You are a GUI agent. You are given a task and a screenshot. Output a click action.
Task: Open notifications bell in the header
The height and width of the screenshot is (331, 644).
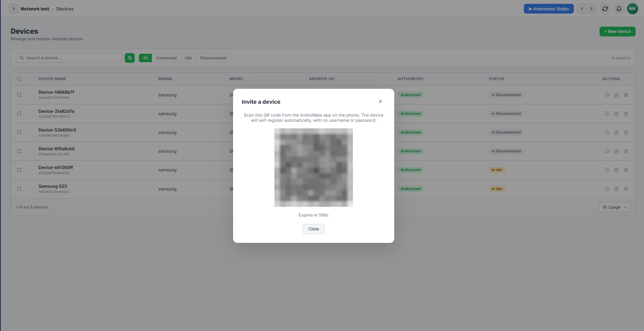click(619, 9)
